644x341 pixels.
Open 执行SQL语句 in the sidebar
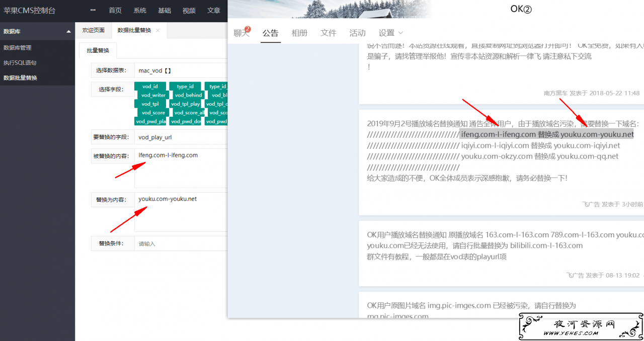[x=20, y=63]
